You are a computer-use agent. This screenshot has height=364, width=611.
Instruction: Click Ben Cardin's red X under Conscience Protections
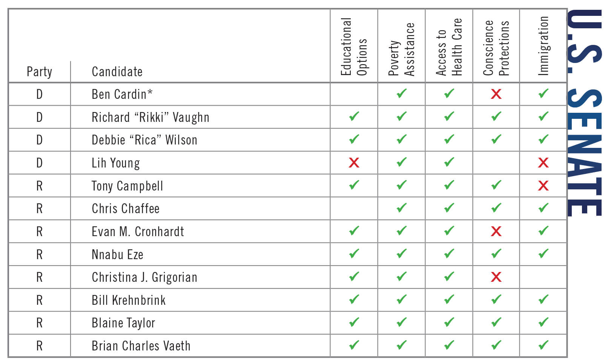[x=496, y=94]
